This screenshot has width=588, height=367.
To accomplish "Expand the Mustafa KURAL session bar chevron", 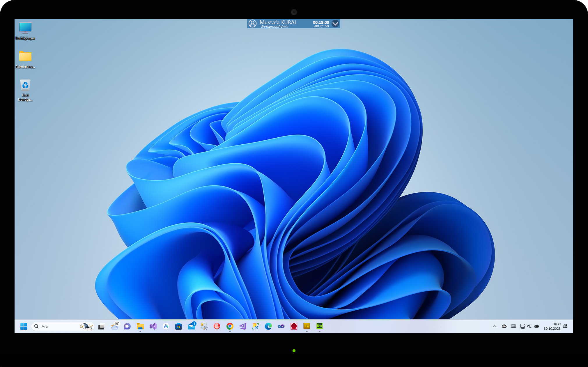I will coord(335,24).
